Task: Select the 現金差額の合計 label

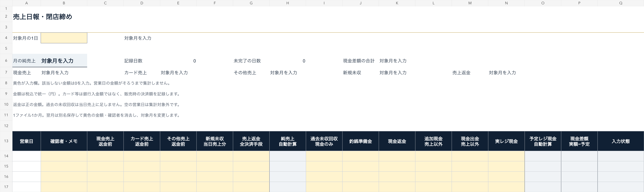Action: [x=359, y=61]
